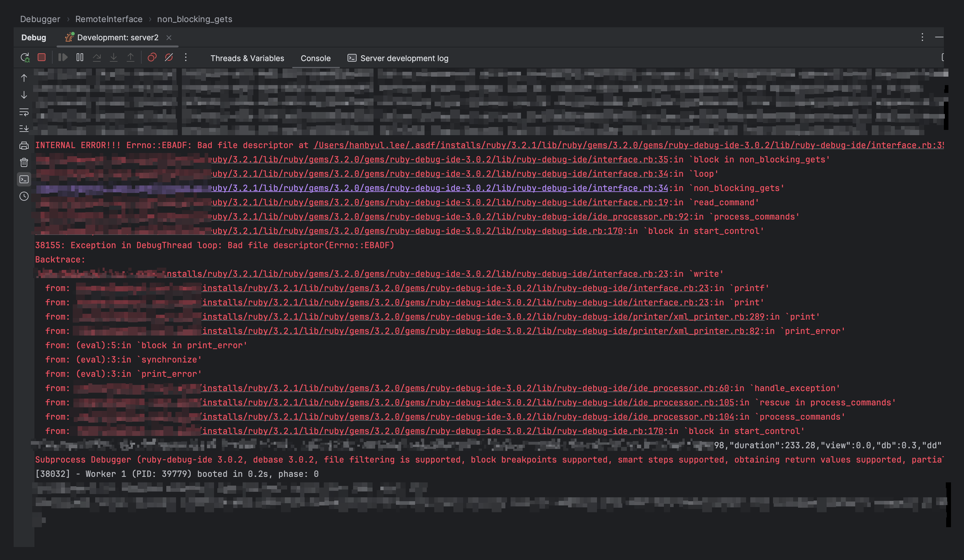Close the Development: server2 tab
Screen dimensions: 964x560
coord(169,37)
